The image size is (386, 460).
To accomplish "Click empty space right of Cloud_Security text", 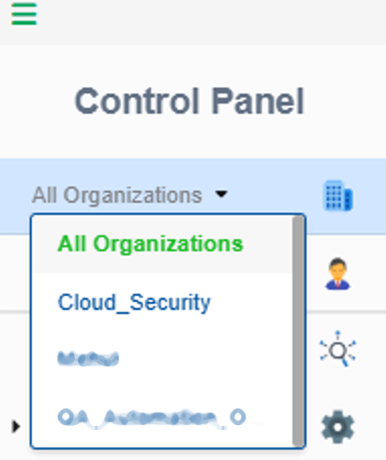I will click(x=251, y=302).
